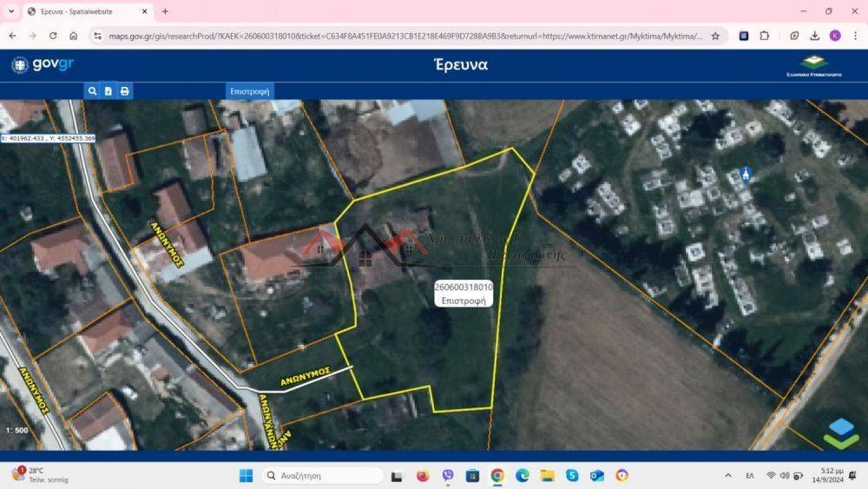868x489 pixels.
Task: Open browser extensions puzzle icon
Action: 765,36
